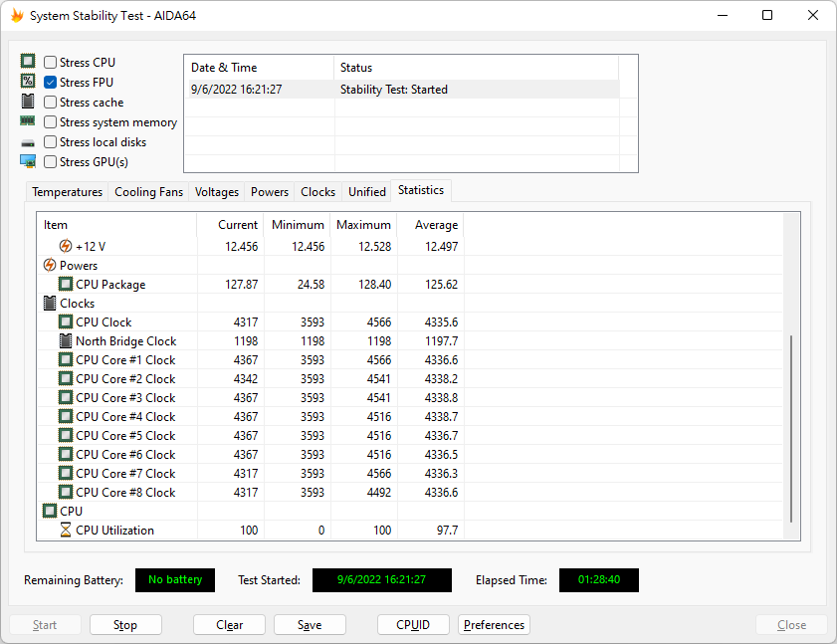
Task: Select the Stability Test: Started log entry
Action: pos(404,90)
